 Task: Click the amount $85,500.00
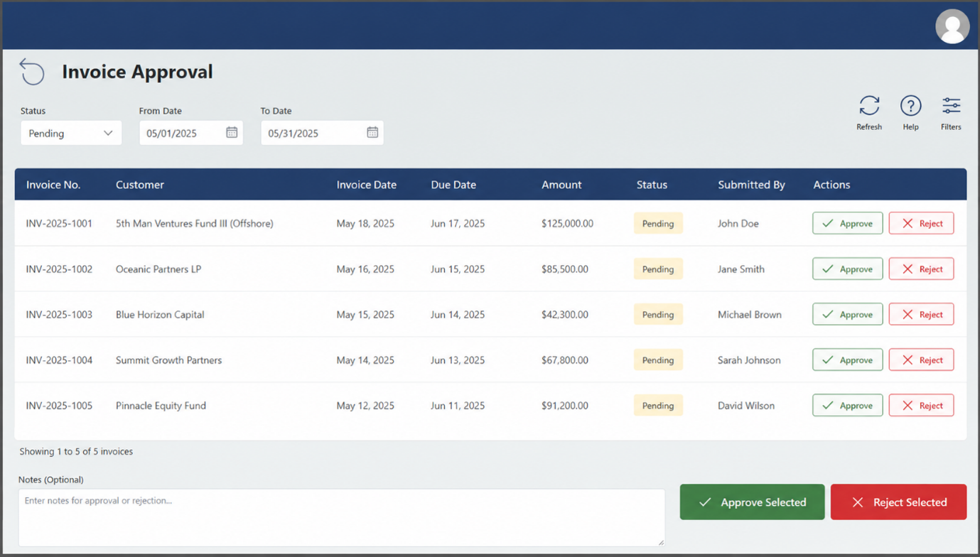coord(565,269)
